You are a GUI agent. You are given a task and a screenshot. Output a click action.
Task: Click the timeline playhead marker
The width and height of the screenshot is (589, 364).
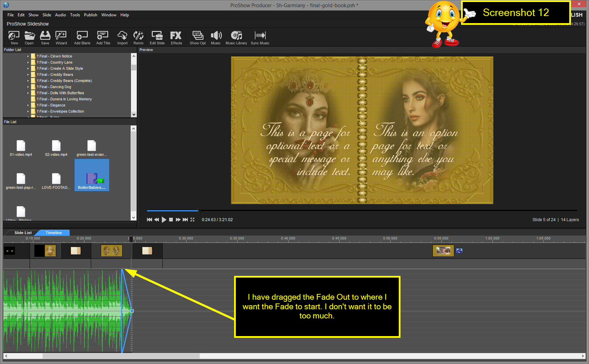pos(131,239)
